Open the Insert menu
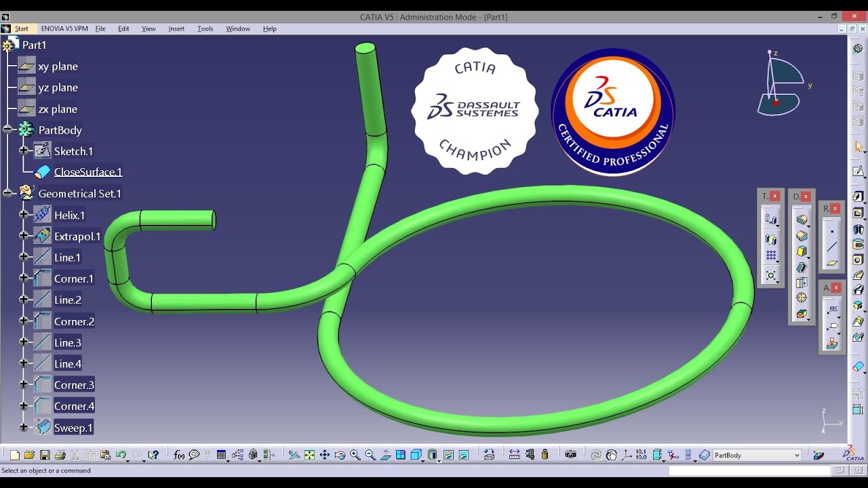 click(176, 28)
